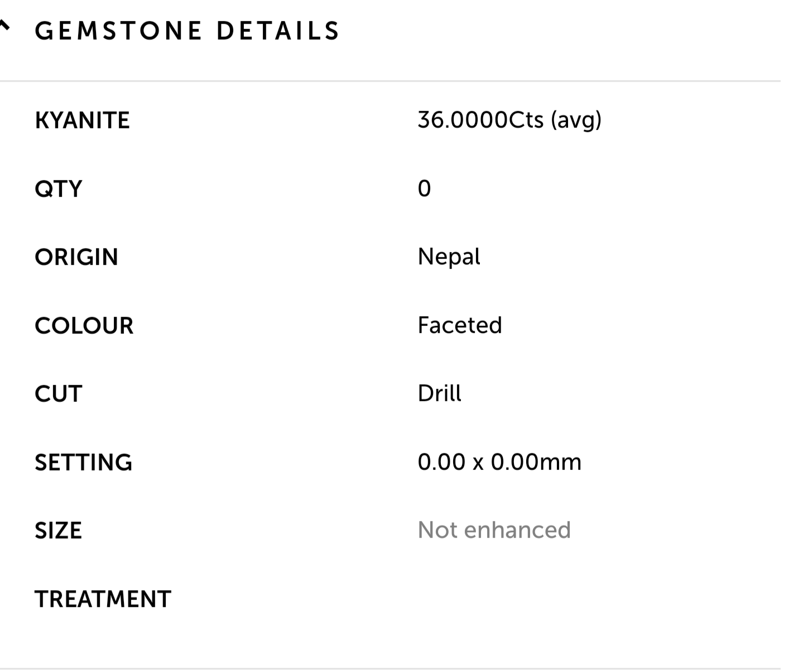
Task: Select the SETTING label
Action: (x=84, y=463)
